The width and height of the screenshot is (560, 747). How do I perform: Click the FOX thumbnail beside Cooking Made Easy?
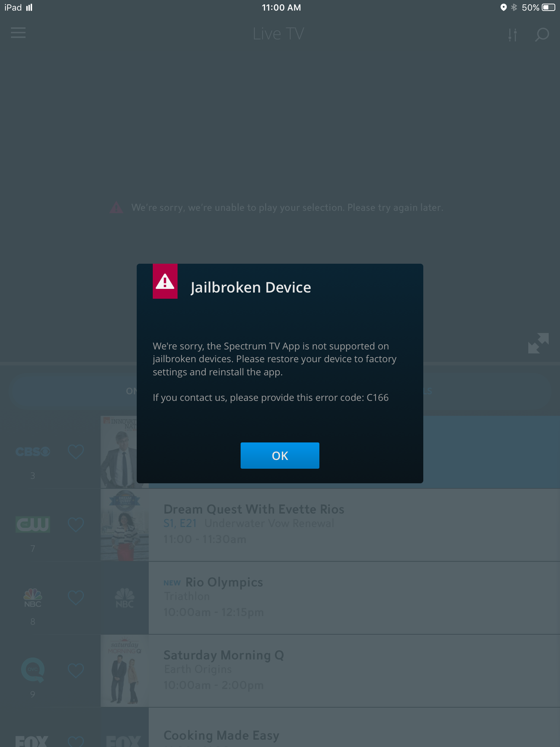pyautogui.click(x=125, y=728)
